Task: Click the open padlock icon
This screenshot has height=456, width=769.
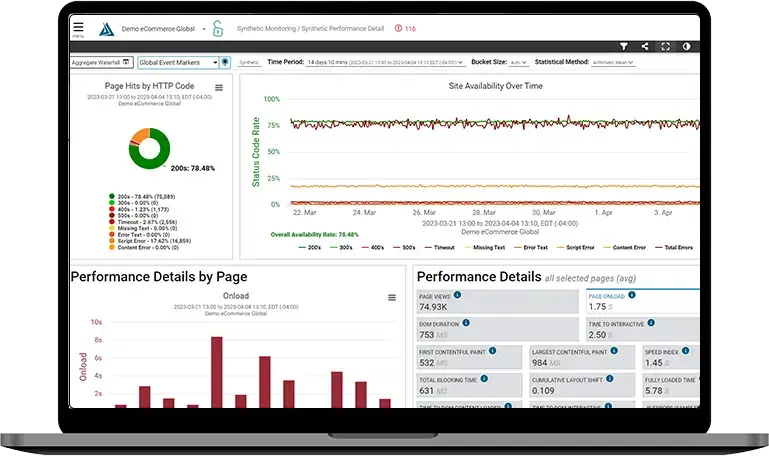Action: 218,28
